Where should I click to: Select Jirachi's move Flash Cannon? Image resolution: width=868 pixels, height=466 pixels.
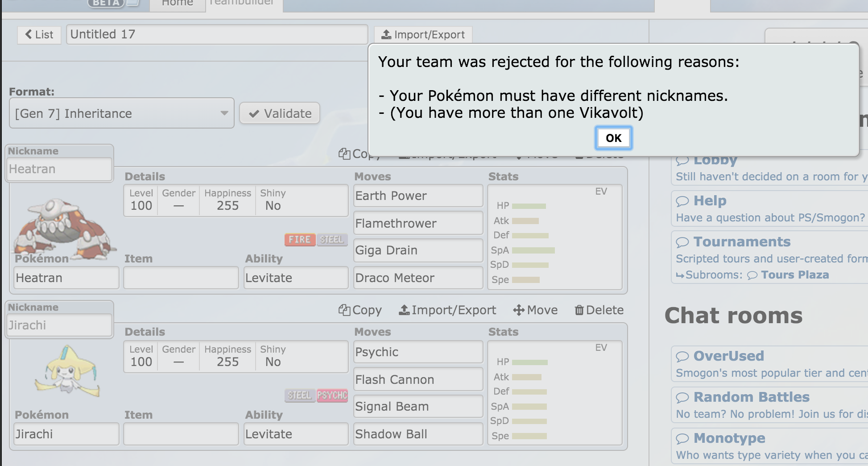pos(418,379)
